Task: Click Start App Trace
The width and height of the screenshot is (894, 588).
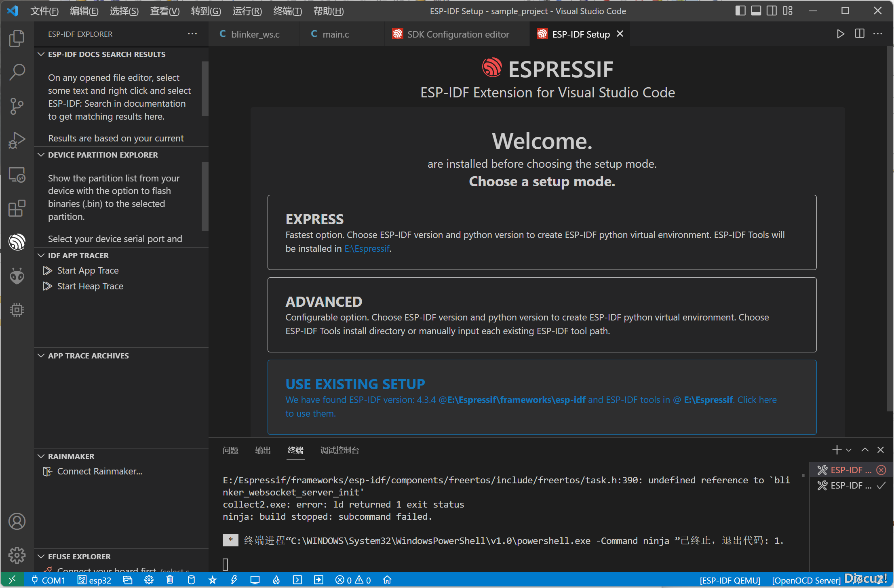Action: pyautogui.click(x=88, y=270)
